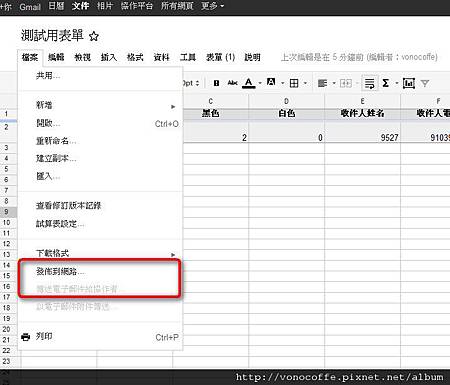The width and height of the screenshot is (450, 385).
Task: Open the 工具 menu
Action: pyautogui.click(x=188, y=57)
